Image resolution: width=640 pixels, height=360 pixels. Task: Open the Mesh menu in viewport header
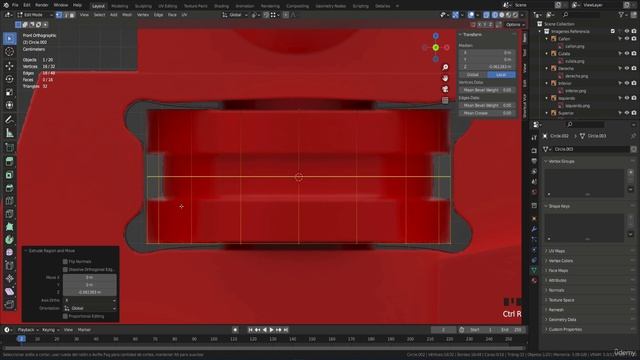[x=127, y=15]
